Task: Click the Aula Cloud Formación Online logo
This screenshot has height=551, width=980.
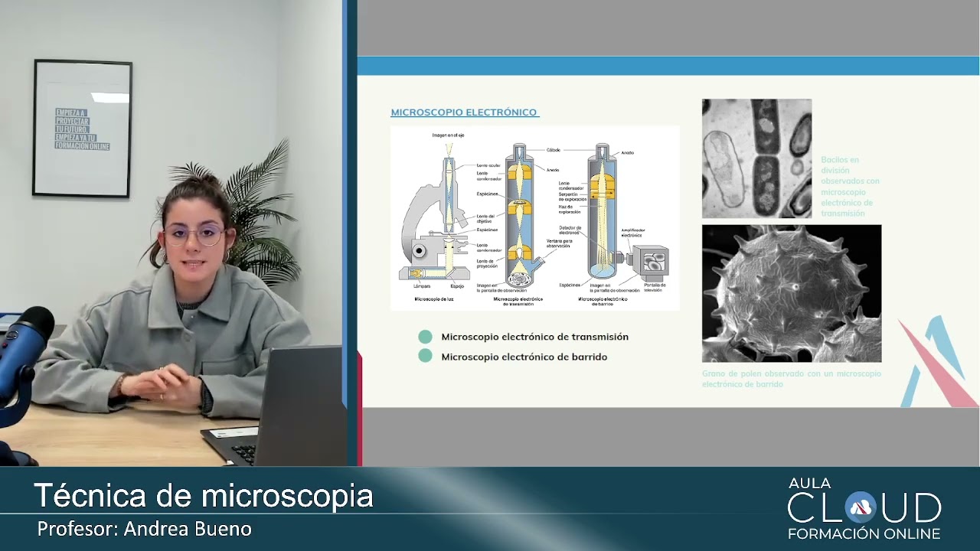Action: (x=864, y=509)
